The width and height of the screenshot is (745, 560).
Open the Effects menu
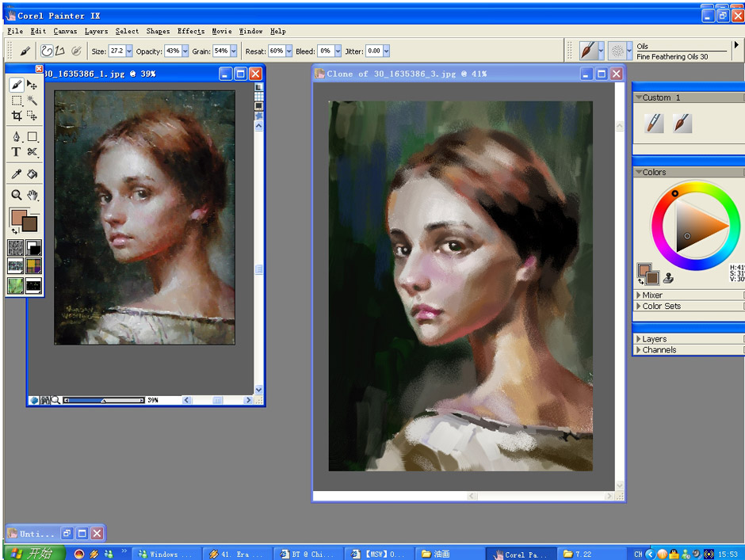coord(191,31)
